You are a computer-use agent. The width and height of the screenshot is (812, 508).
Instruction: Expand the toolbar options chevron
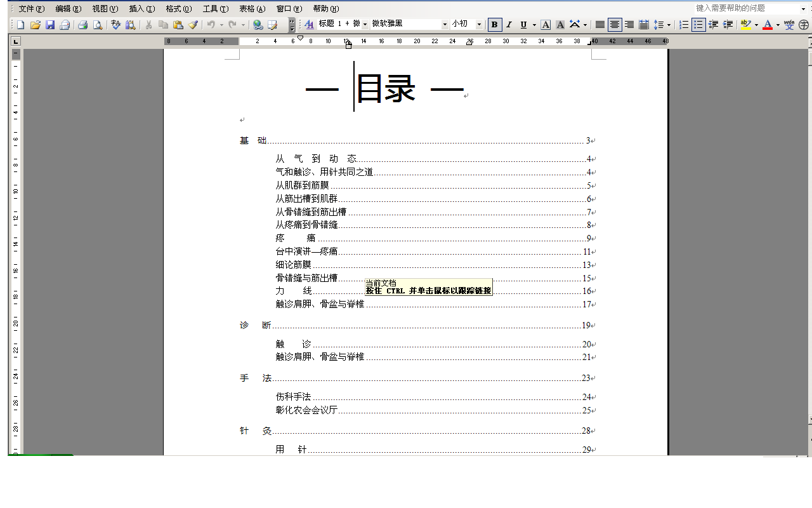tap(292, 25)
